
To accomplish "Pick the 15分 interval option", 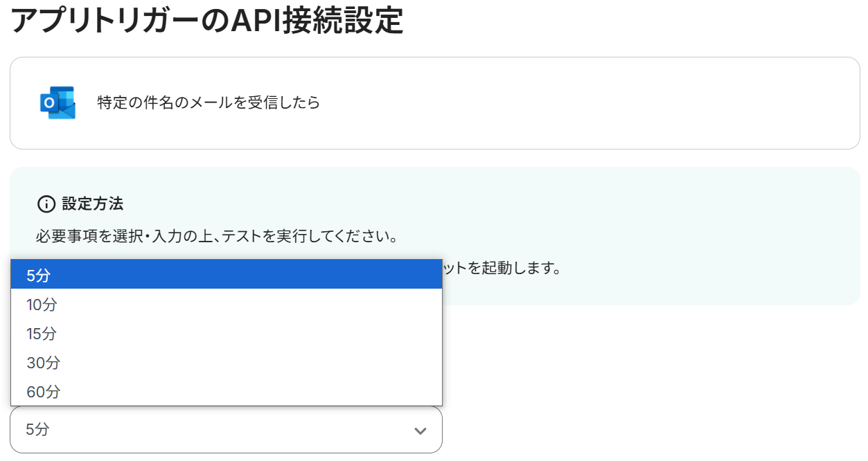I will click(227, 333).
